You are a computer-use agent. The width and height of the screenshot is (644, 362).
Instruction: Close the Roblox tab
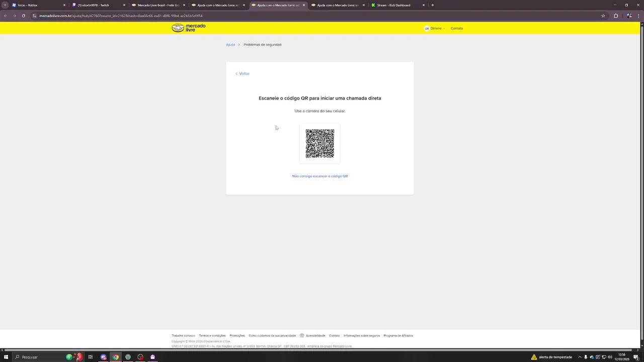tap(64, 5)
